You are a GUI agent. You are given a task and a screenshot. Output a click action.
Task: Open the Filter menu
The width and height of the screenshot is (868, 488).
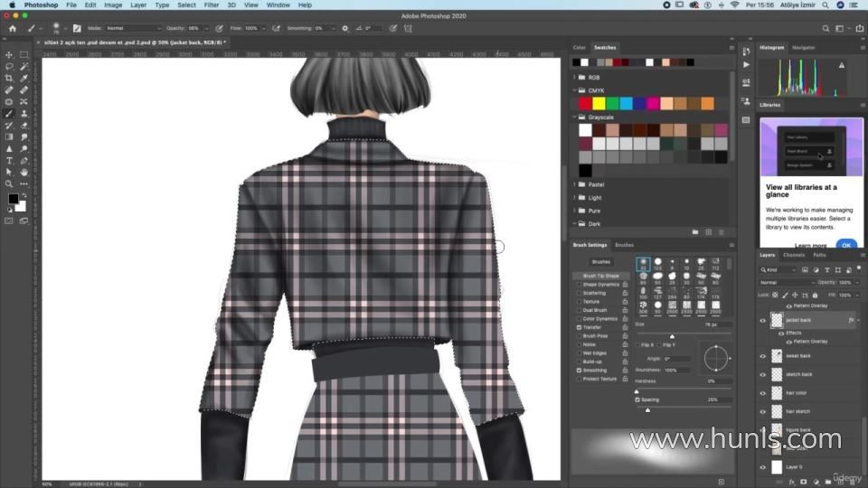point(211,5)
